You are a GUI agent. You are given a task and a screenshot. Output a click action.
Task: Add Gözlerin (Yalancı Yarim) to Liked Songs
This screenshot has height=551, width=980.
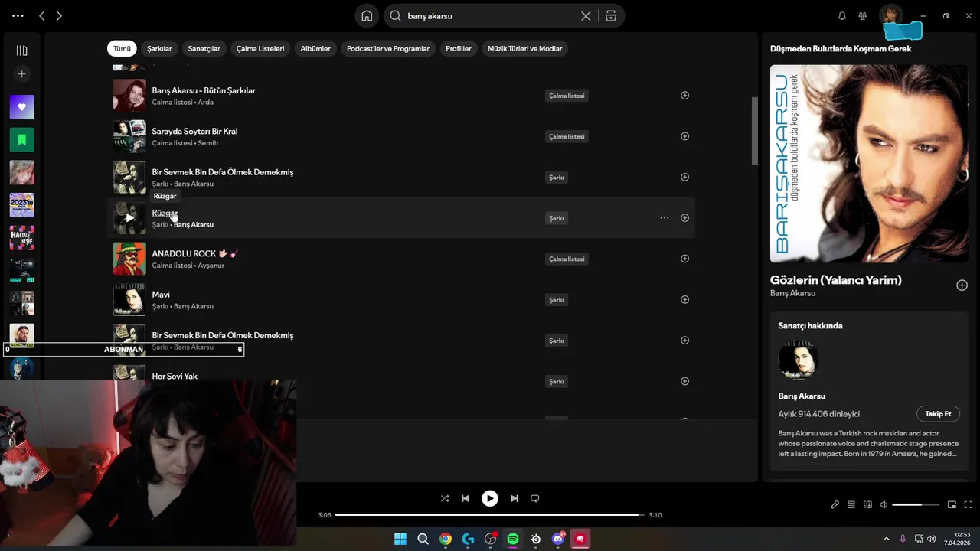(x=962, y=285)
